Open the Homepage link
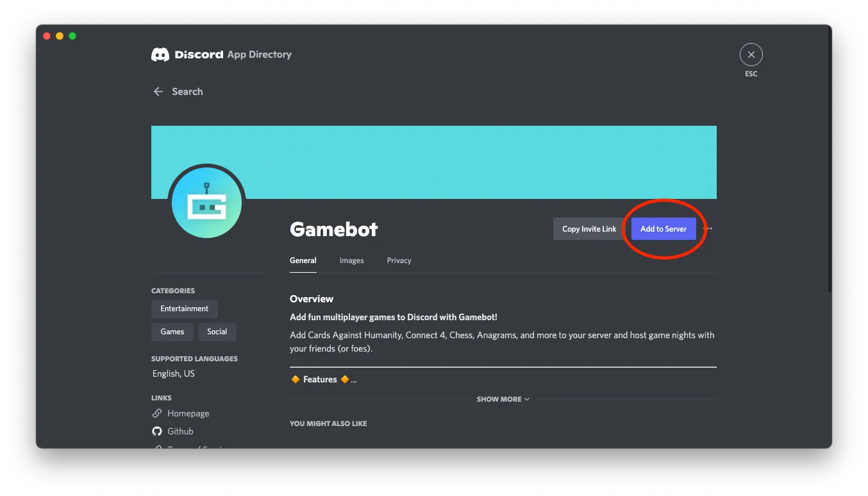868x496 pixels. pos(188,414)
